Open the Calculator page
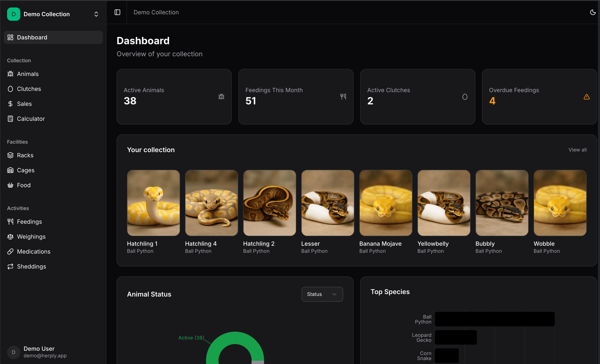600x364 pixels. [53, 119]
